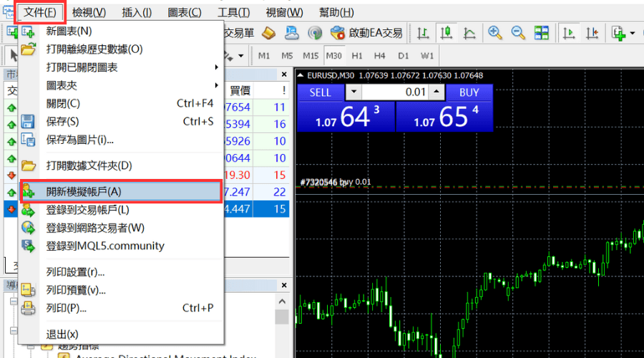This screenshot has height=358, width=644.
Task: Switch chart to bar chart icon
Action: pyautogui.click(x=424, y=33)
